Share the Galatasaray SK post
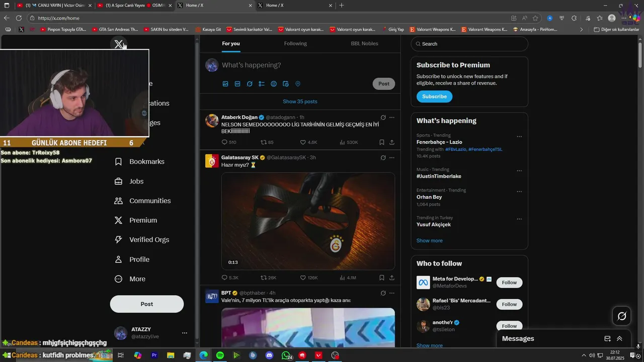 [392, 278]
